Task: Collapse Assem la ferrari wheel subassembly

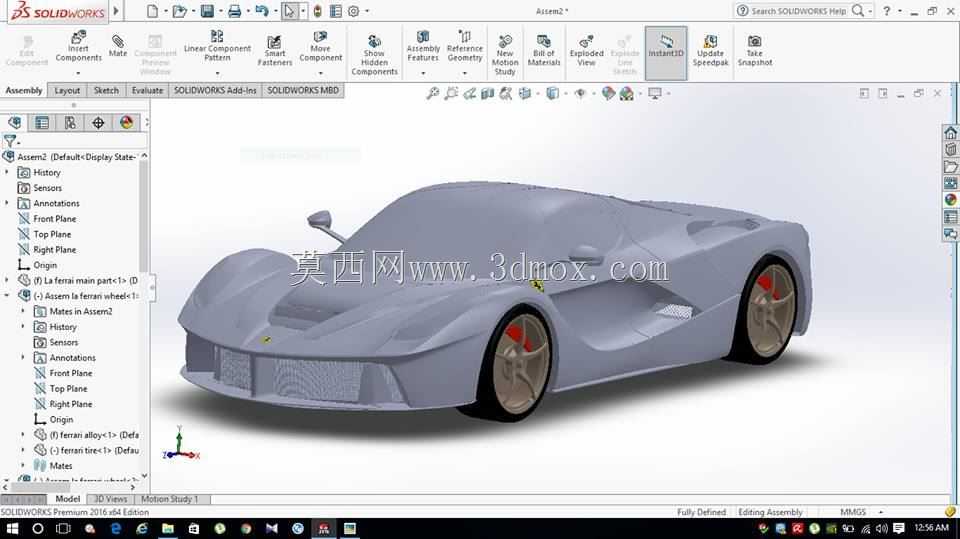Action: pos(7,296)
